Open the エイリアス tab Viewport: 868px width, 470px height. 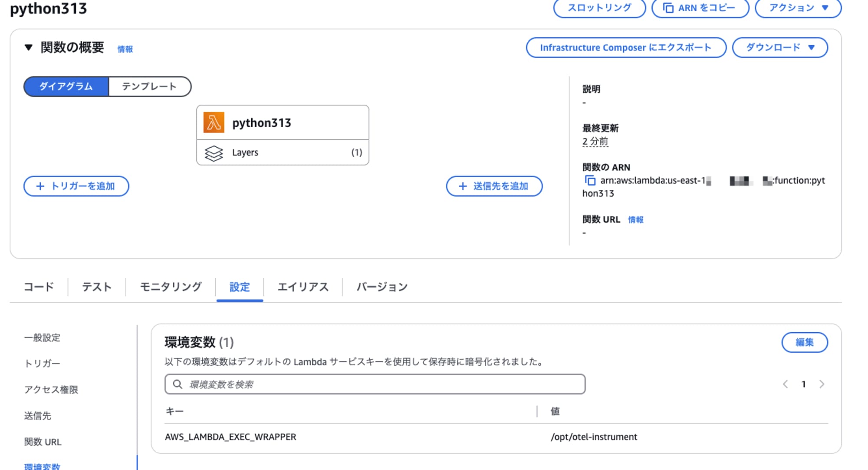coord(303,287)
